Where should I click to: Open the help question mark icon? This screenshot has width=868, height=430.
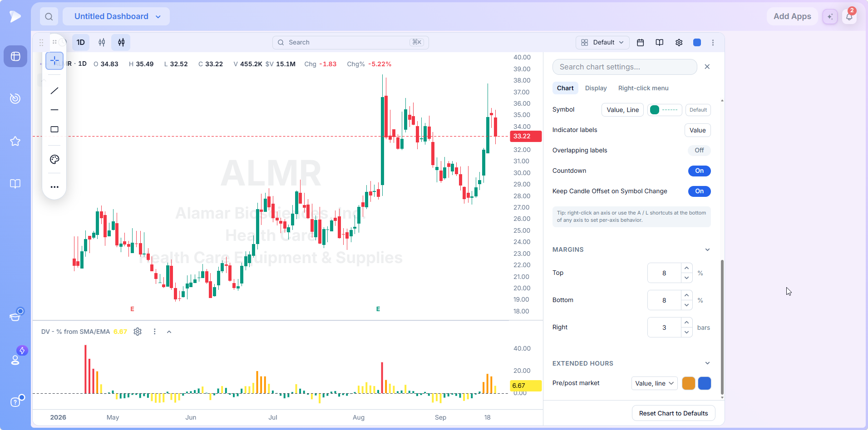[15, 402]
